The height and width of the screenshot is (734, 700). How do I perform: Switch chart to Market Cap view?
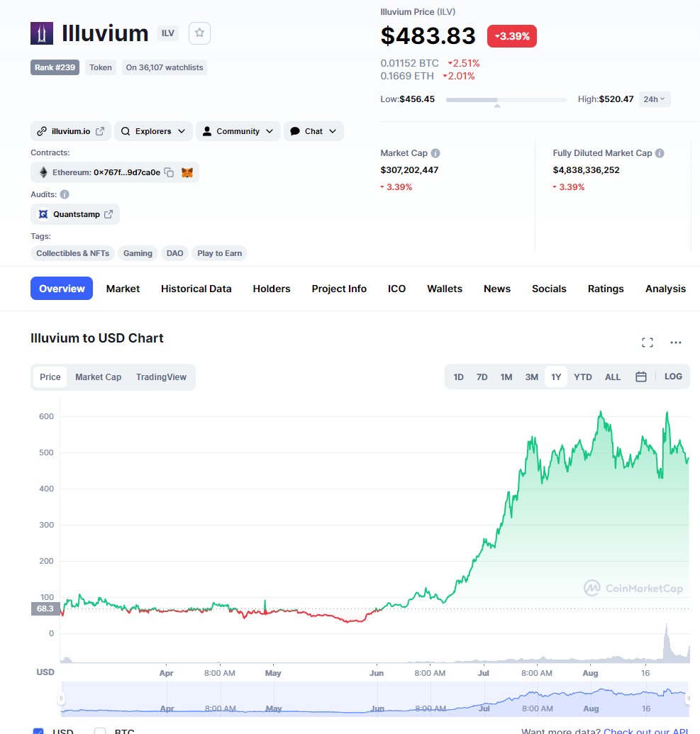point(99,377)
